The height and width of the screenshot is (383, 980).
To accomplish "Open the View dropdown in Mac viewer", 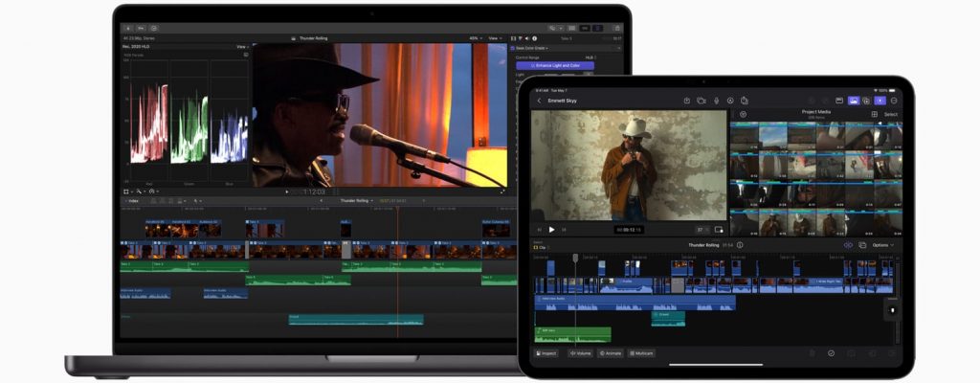I will (x=495, y=38).
